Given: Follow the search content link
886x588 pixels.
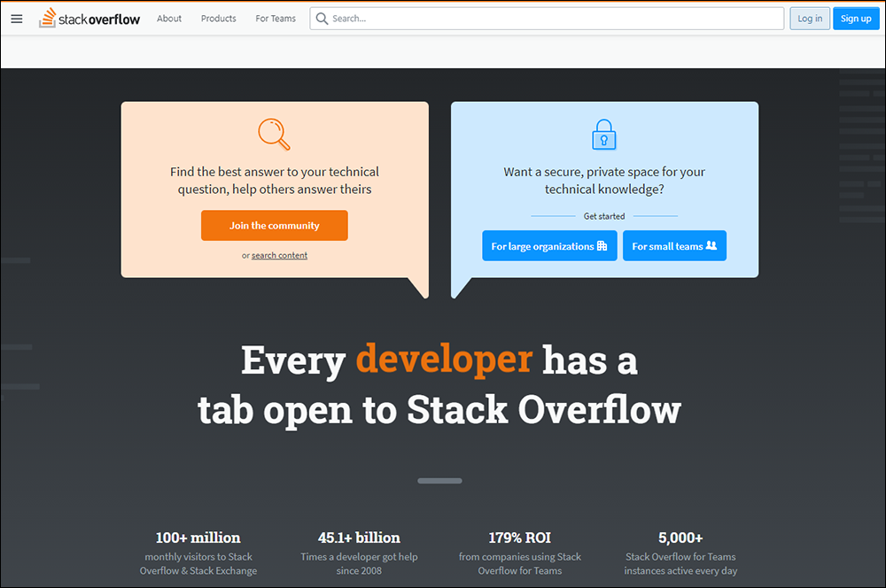Looking at the screenshot, I should click(280, 255).
